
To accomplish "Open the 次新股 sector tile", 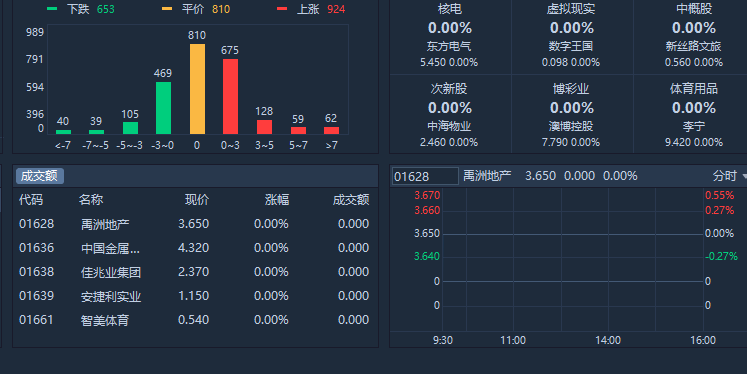I will pos(450,114).
